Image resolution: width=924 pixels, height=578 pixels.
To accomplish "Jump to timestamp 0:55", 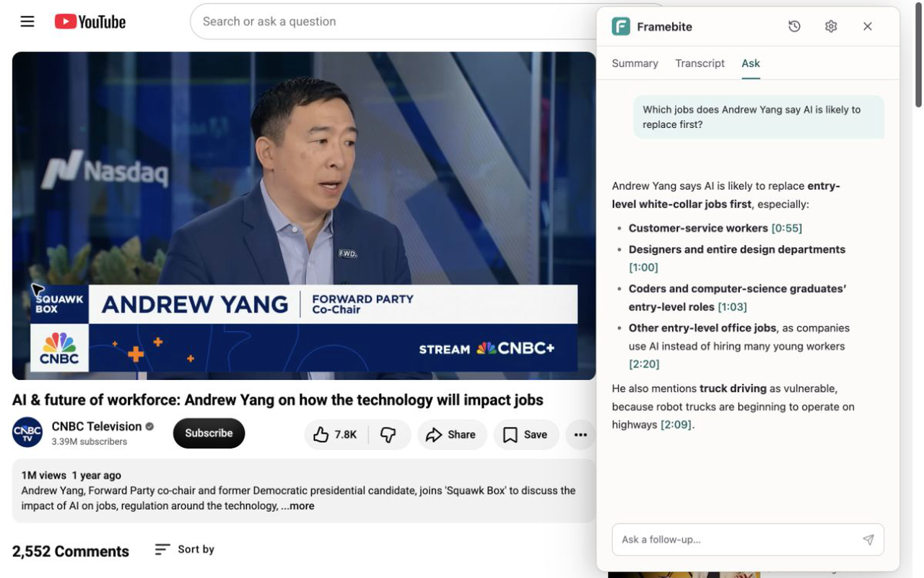I will [x=787, y=228].
